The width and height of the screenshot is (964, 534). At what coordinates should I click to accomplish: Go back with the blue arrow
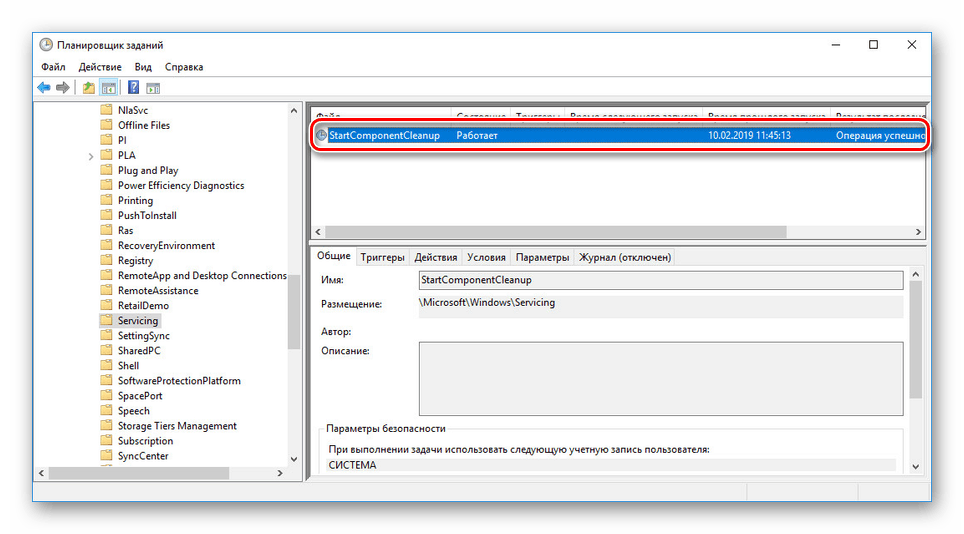click(44, 88)
